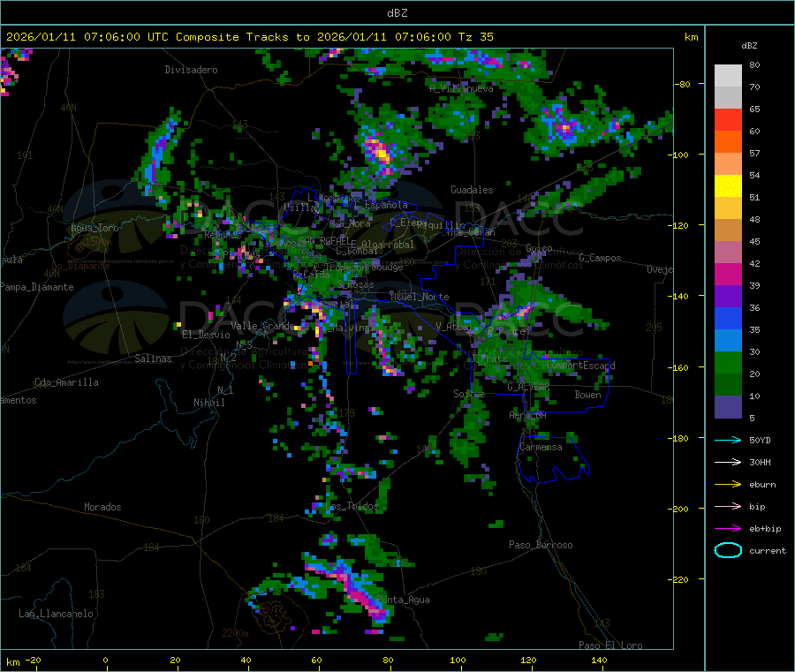Click the 140 km horizontal axis label
Image resolution: width=795 pixels, height=672 pixels.
click(599, 660)
